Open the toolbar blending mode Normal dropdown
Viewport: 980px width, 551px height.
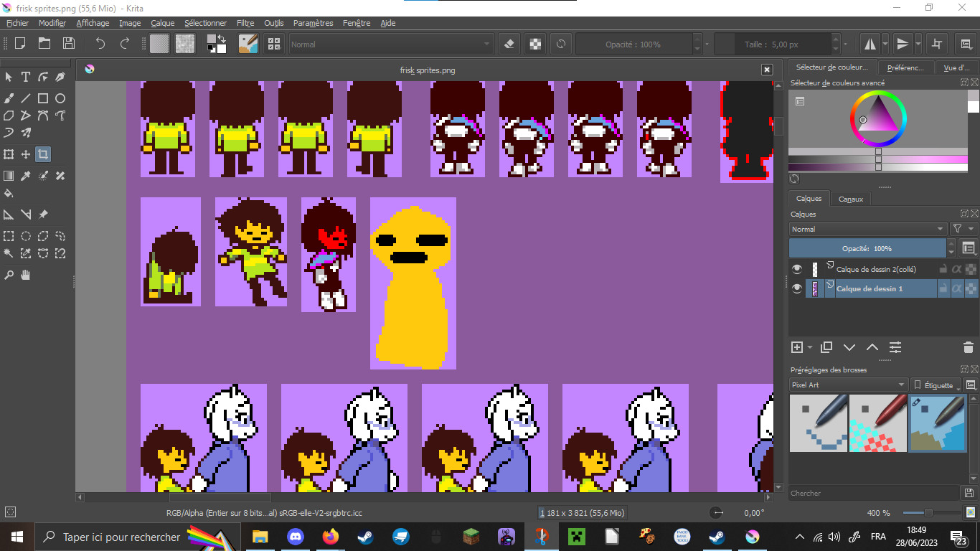391,44
